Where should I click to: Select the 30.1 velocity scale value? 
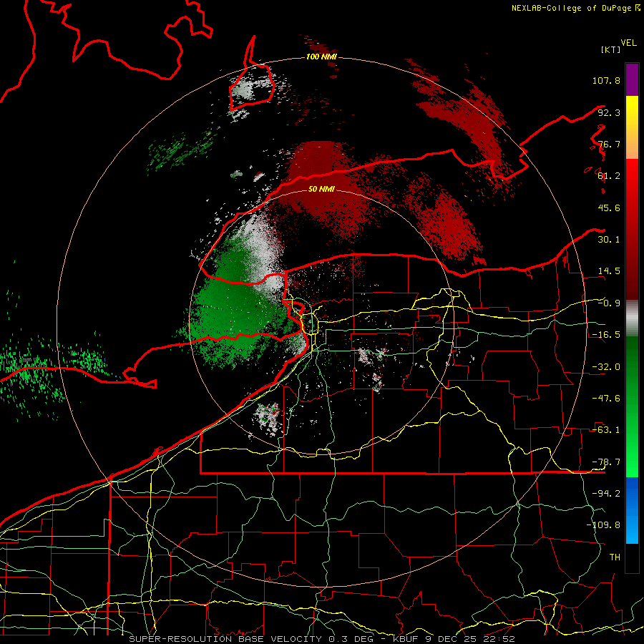pos(609,240)
